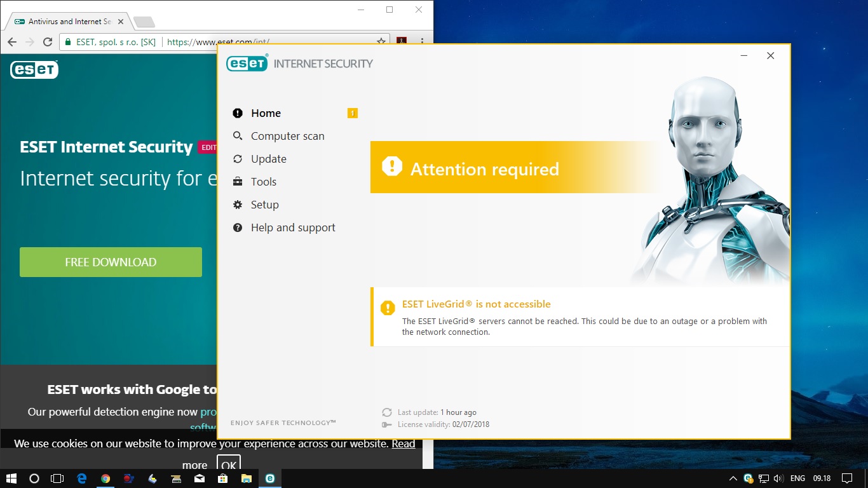Click the Last update: 1 hour ago text
The image size is (868, 488).
[x=437, y=412]
